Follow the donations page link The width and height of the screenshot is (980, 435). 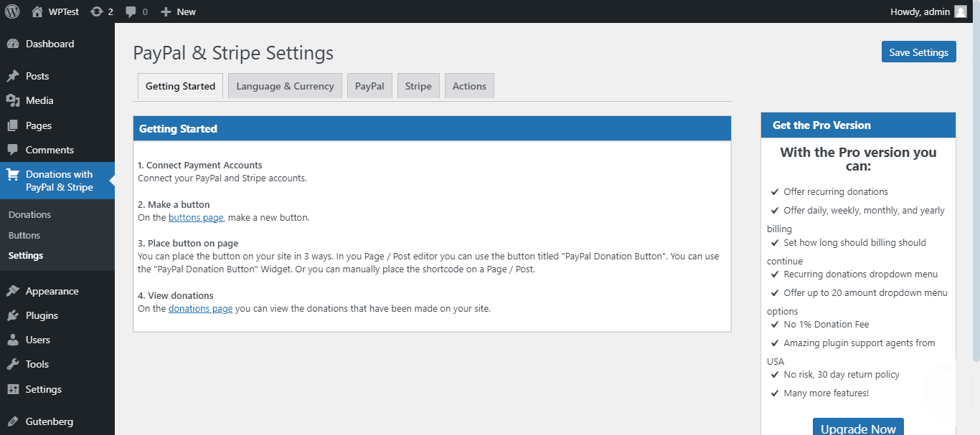[200, 309]
